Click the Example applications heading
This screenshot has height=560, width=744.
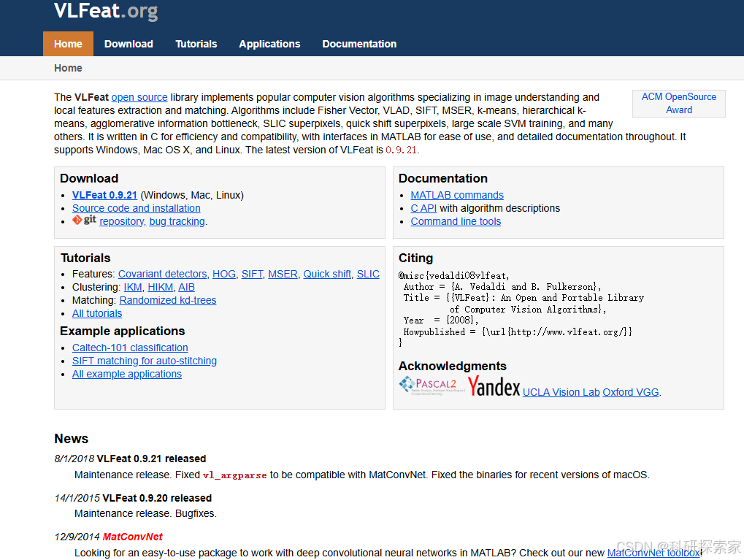pos(123,331)
